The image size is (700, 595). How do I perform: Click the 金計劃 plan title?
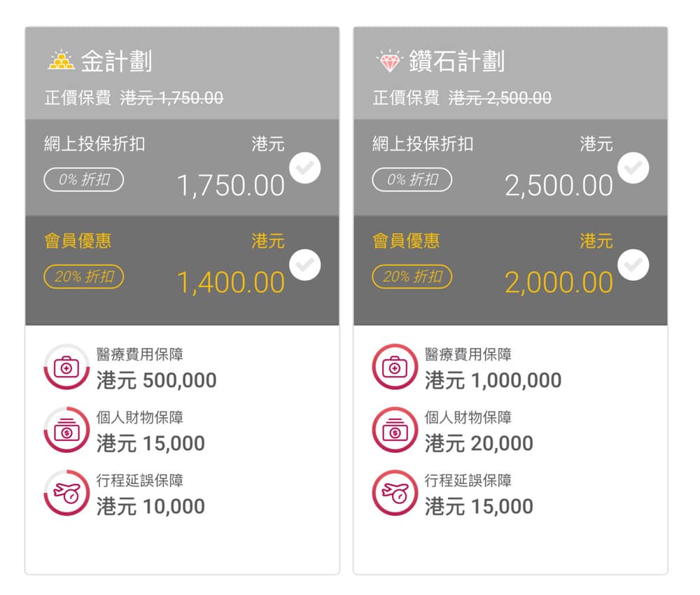[116, 62]
